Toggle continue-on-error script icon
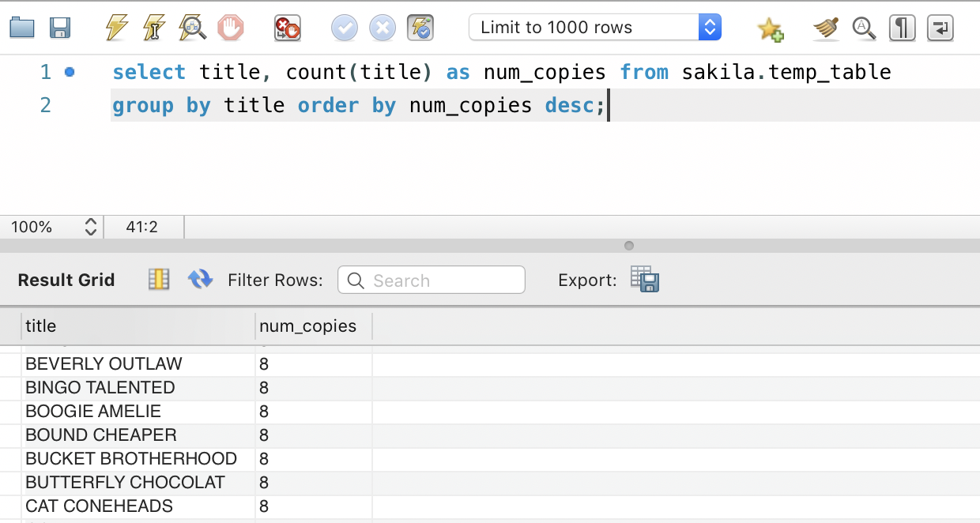980x523 pixels. tap(287, 28)
